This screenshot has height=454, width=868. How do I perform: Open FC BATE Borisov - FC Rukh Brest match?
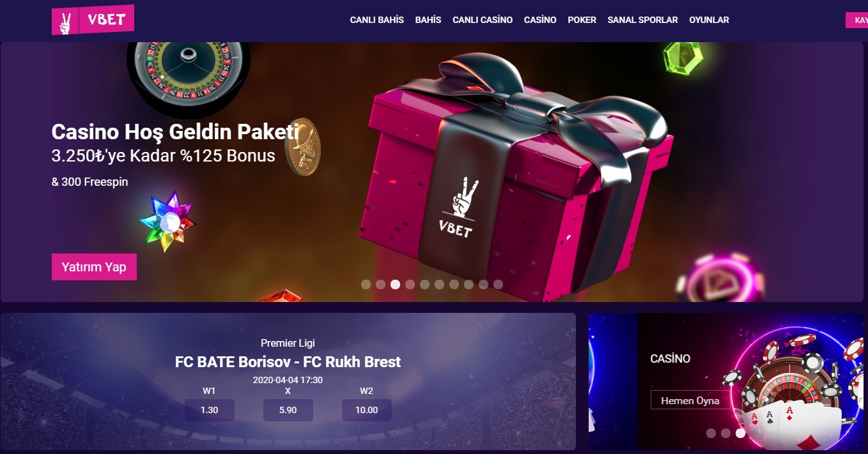pos(288,362)
